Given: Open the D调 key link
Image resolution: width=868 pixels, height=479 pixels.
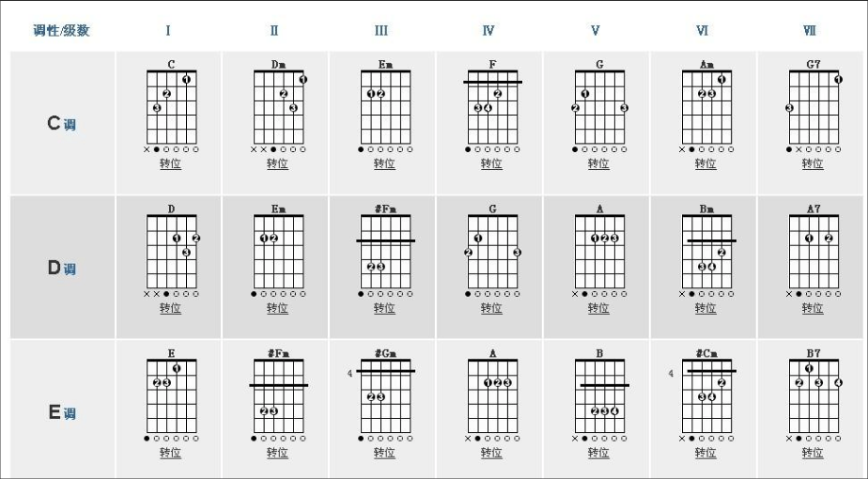Looking at the screenshot, I should click(61, 268).
